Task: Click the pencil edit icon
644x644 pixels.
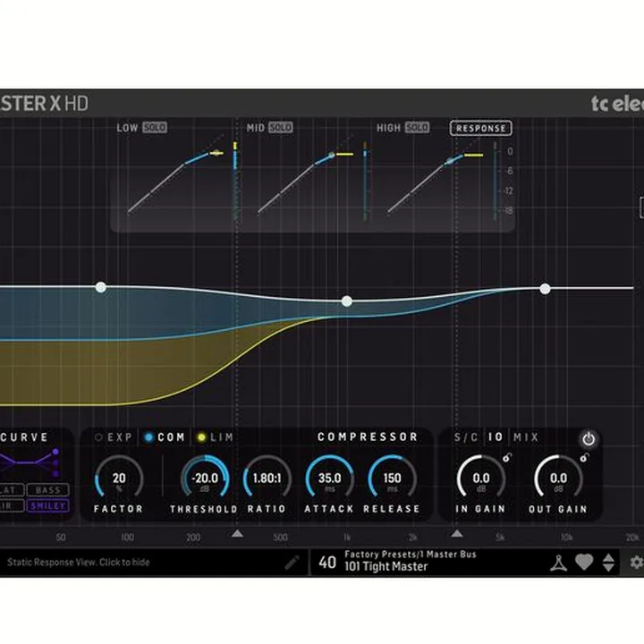Action: (x=292, y=563)
